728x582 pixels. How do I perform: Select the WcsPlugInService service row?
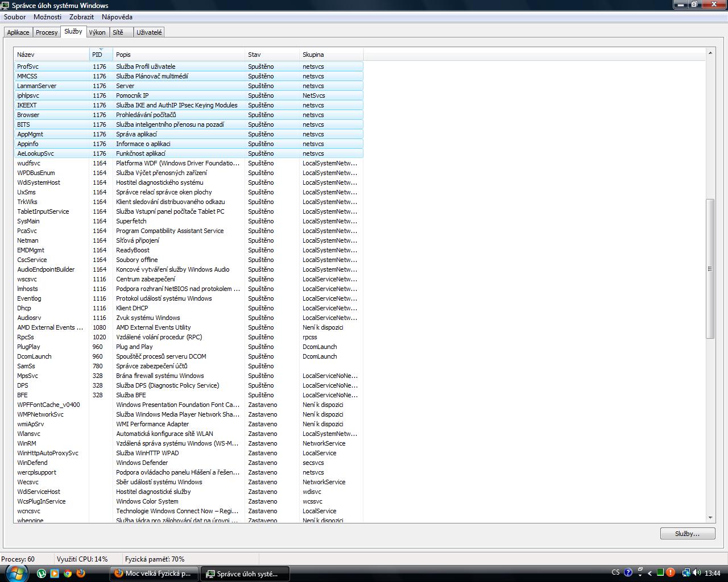[x=188, y=501]
